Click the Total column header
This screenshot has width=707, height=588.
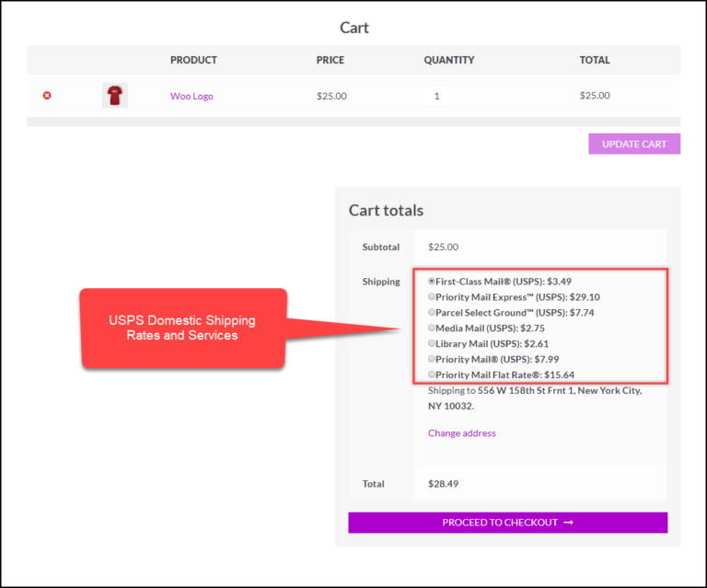pos(594,60)
